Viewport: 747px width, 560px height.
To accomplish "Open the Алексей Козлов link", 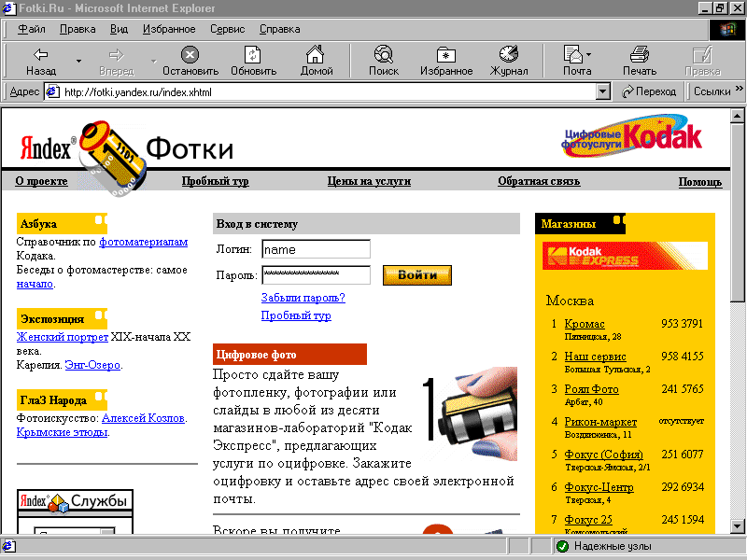I will tap(144, 418).
